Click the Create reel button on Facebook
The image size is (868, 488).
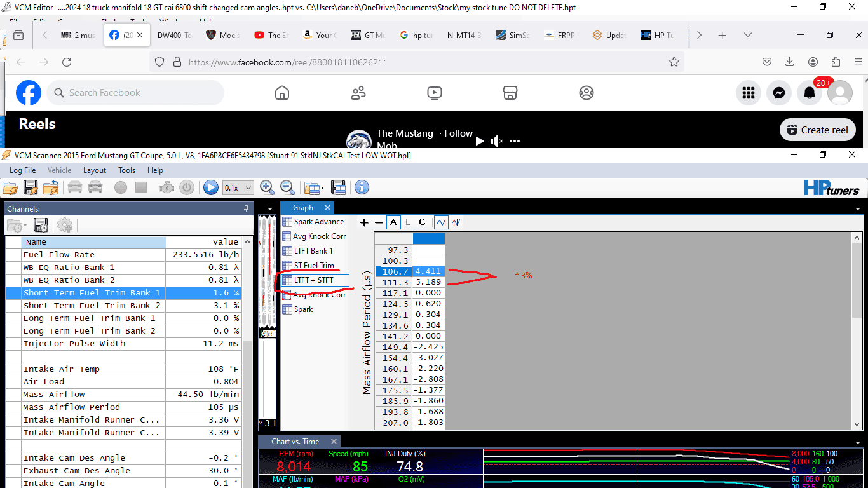click(x=818, y=130)
